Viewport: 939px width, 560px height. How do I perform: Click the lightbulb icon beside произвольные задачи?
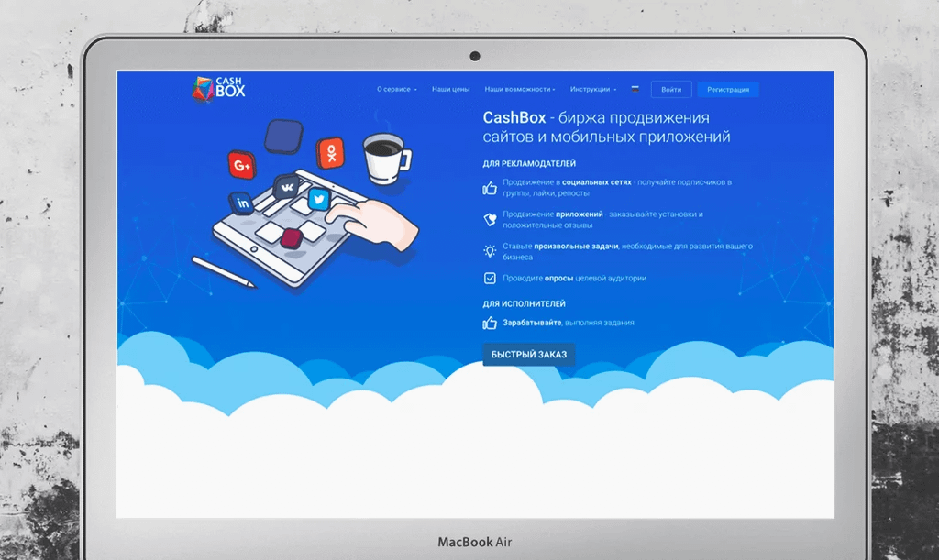pos(490,251)
